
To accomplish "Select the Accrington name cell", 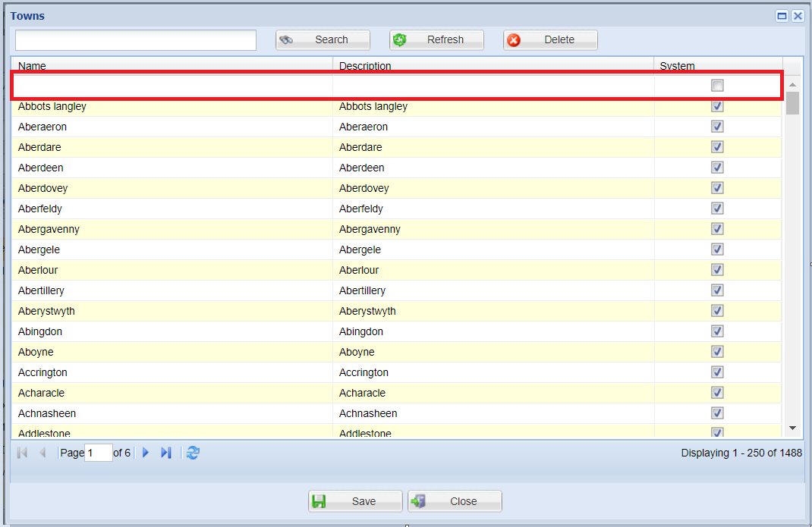I will coord(172,372).
